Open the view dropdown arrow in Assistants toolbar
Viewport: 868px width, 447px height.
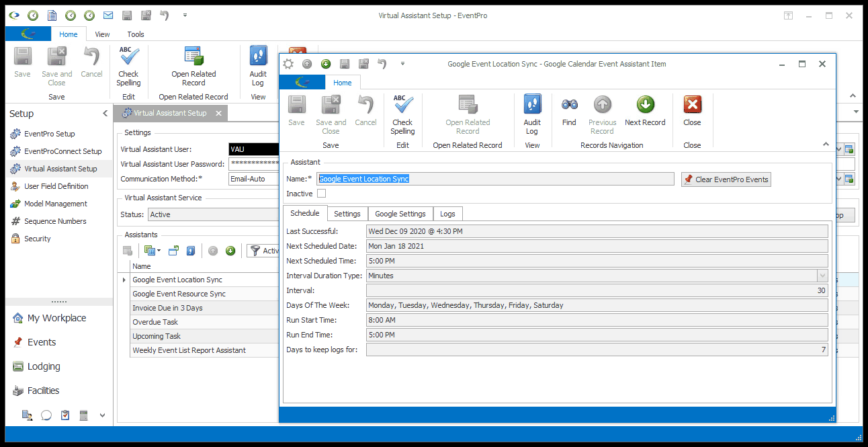pos(158,251)
